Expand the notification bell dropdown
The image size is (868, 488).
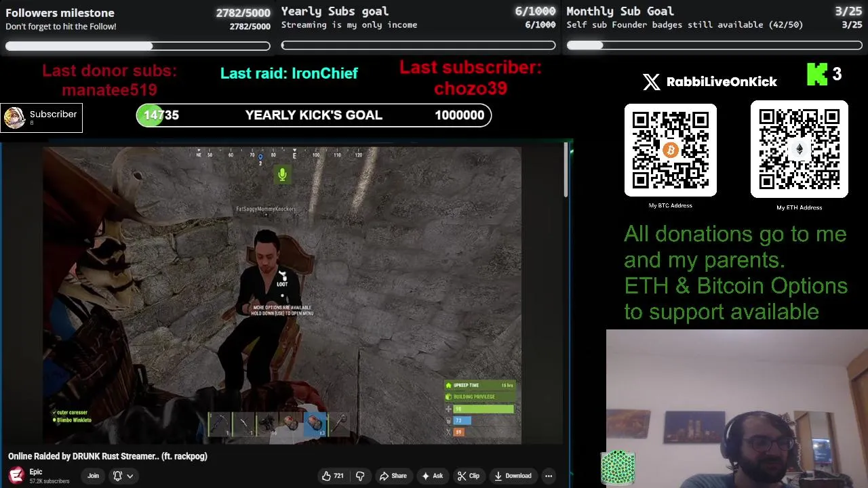[123, 476]
